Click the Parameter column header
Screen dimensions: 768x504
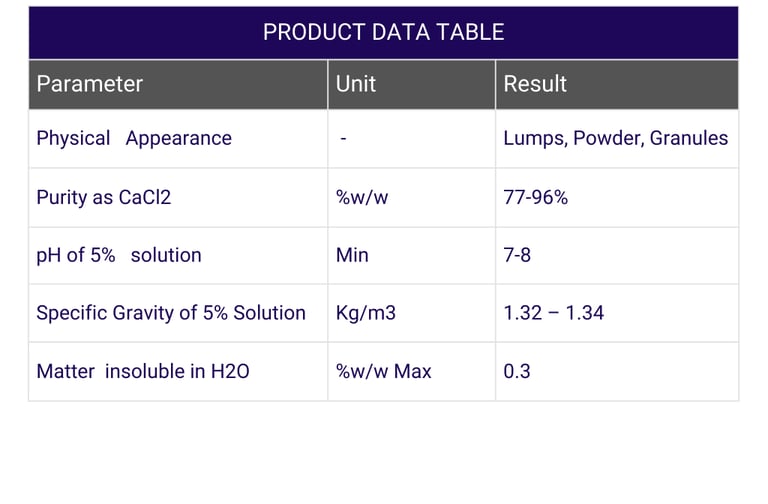tap(90, 84)
